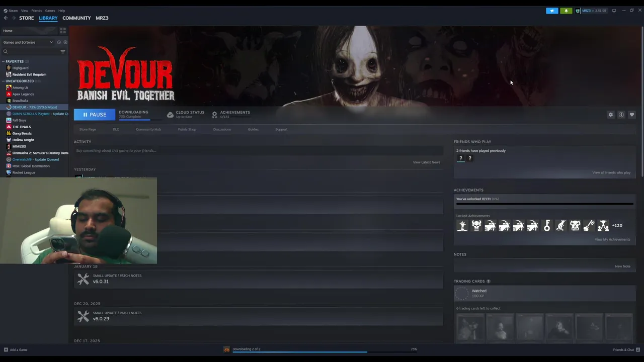Open the green notifications bell
The image size is (644, 362).
click(x=566, y=11)
